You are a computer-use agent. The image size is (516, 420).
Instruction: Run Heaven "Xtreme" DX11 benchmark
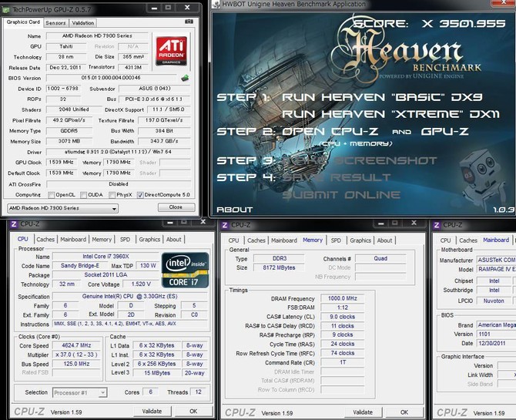coord(390,114)
